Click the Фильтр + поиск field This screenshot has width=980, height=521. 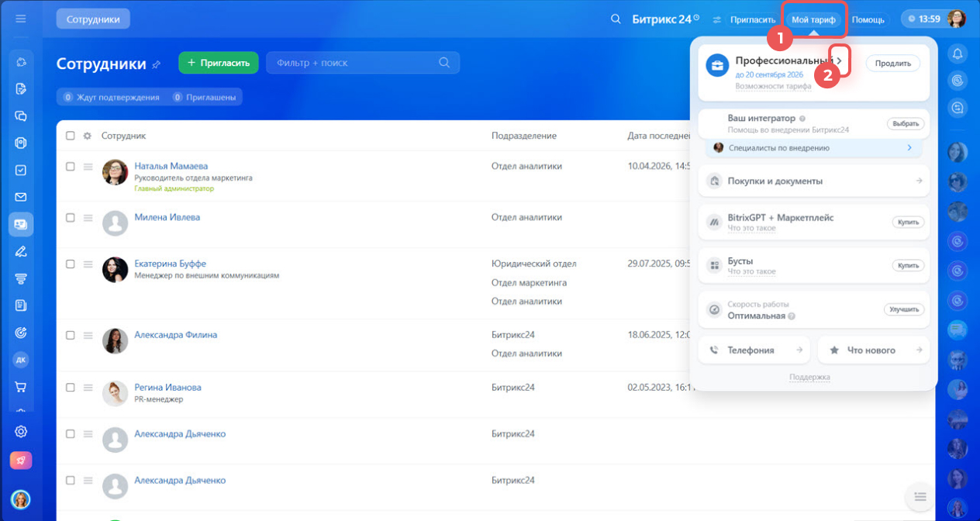(354, 63)
